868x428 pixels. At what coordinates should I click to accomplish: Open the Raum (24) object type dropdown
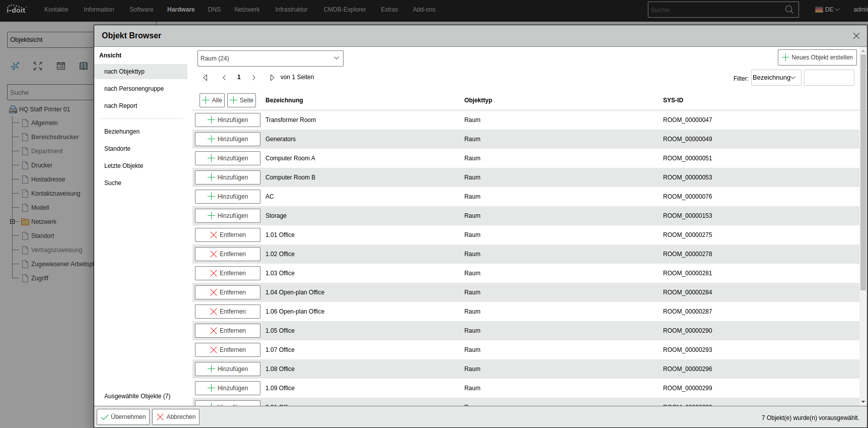[270, 58]
